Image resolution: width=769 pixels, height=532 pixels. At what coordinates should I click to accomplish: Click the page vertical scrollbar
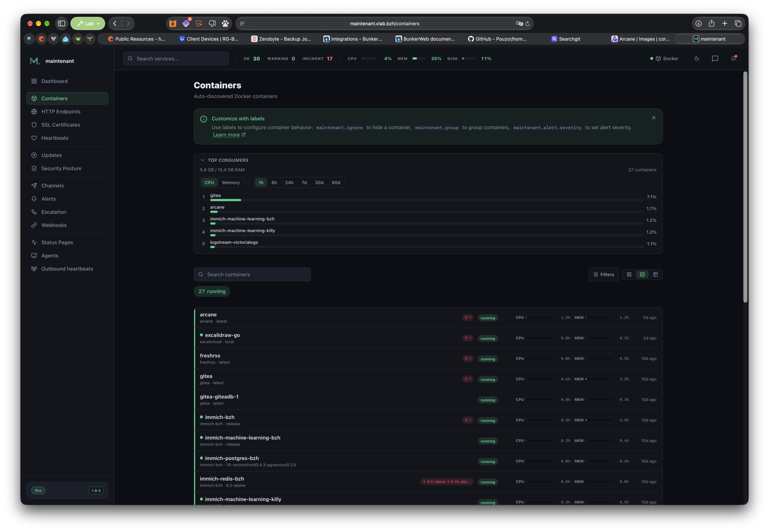745,187
